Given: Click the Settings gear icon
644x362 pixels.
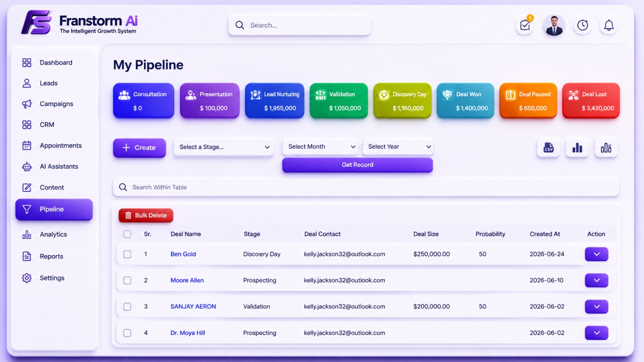Looking at the screenshot, I should 27,278.
